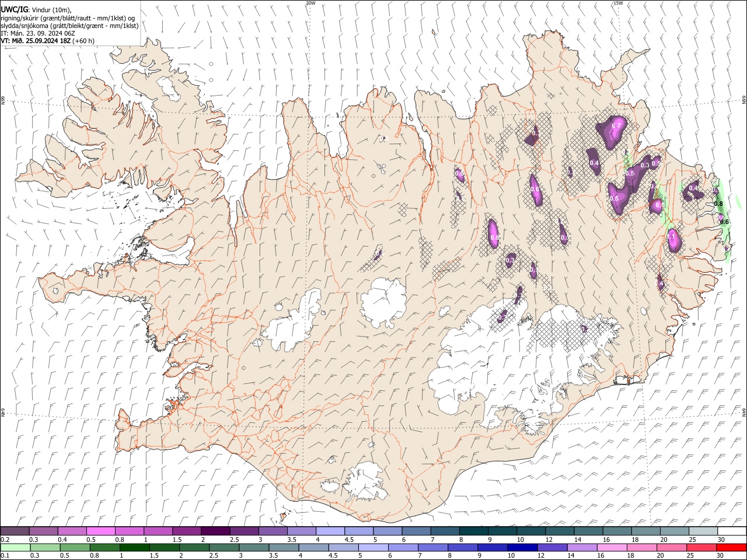The image size is (747, 560).
Task: Click the 30 label under top legend row
Action: tap(721, 540)
